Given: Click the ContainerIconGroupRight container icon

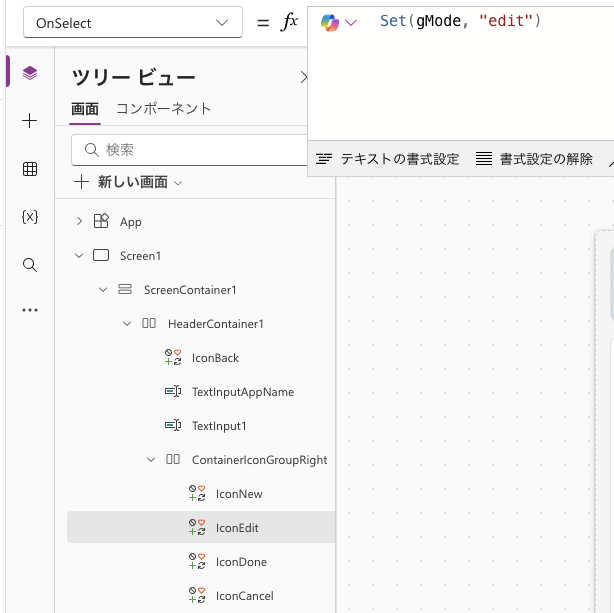Looking at the screenshot, I should coord(173,459).
